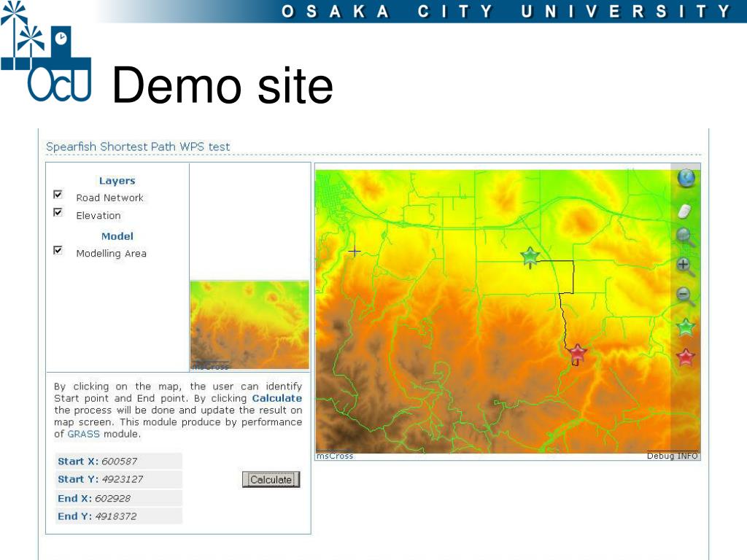Screen dimensions: 747x560
Task: Click the msCross label under main map
Action: (334, 456)
